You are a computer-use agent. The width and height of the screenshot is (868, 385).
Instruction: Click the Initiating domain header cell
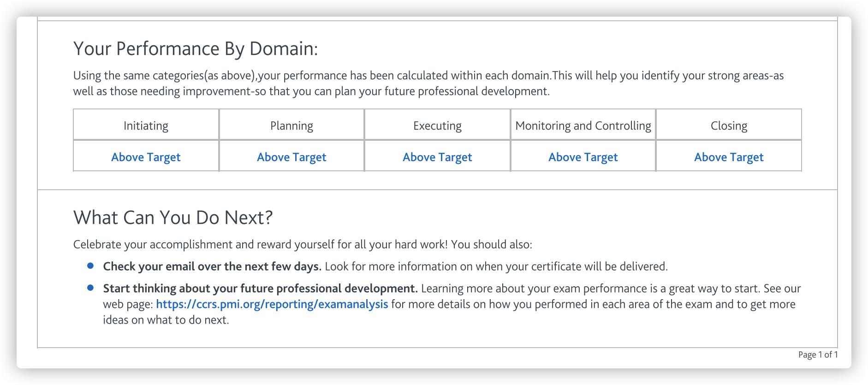pyautogui.click(x=146, y=126)
